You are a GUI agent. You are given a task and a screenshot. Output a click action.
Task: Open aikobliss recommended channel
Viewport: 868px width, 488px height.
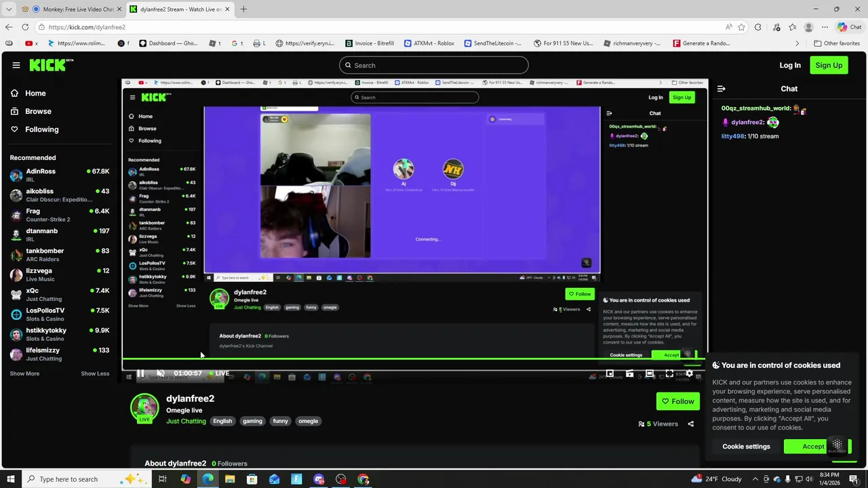pyautogui.click(x=60, y=195)
